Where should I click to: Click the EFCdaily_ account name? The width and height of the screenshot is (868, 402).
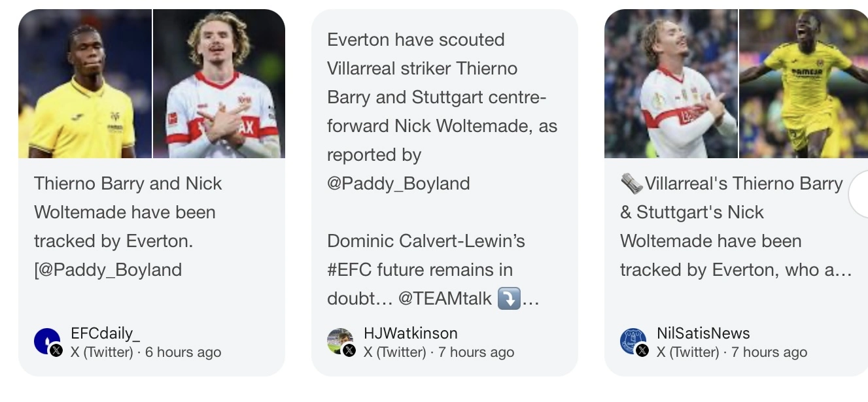click(105, 333)
